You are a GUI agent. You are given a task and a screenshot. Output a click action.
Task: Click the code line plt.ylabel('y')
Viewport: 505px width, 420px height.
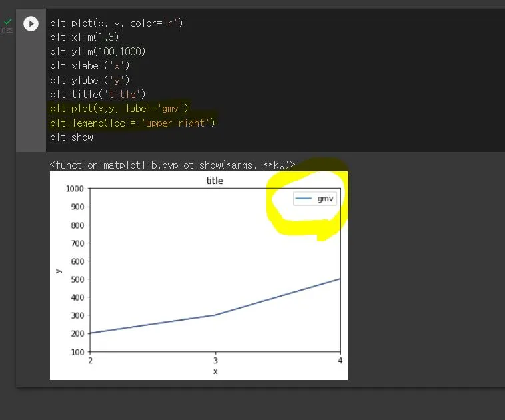(x=89, y=80)
